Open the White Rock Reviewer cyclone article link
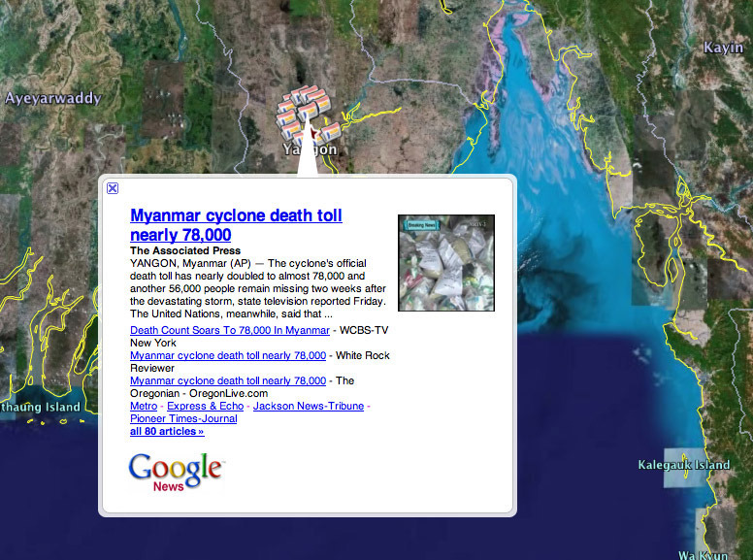 tap(228, 355)
